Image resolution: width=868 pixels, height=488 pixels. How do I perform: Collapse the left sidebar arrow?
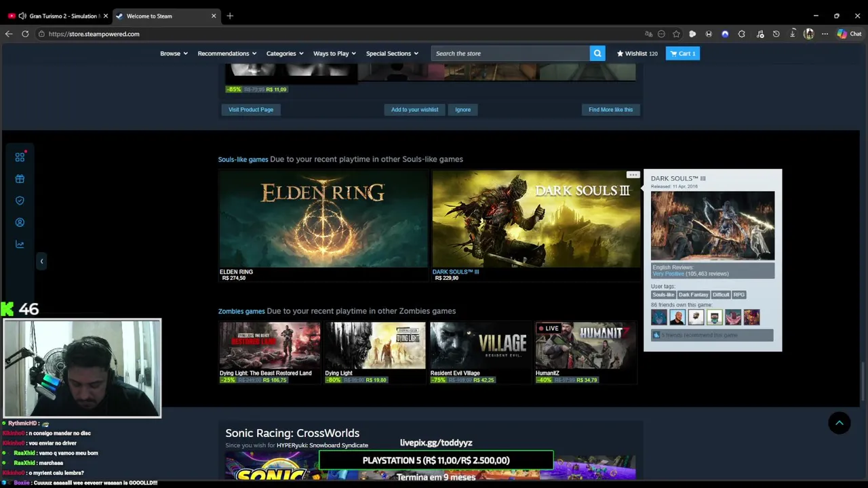(x=41, y=261)
